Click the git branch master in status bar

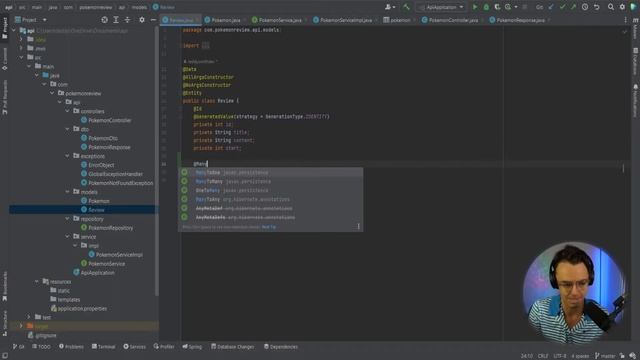point(605,356)
